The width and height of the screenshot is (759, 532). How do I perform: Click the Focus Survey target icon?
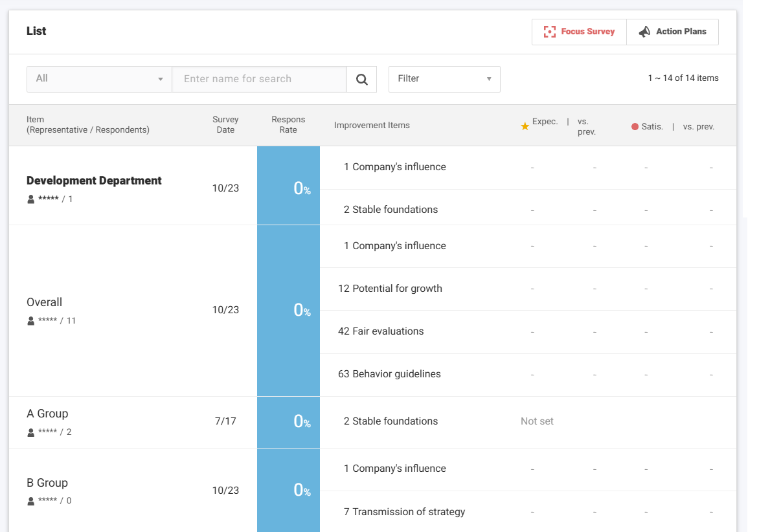(x=550, y=32)
